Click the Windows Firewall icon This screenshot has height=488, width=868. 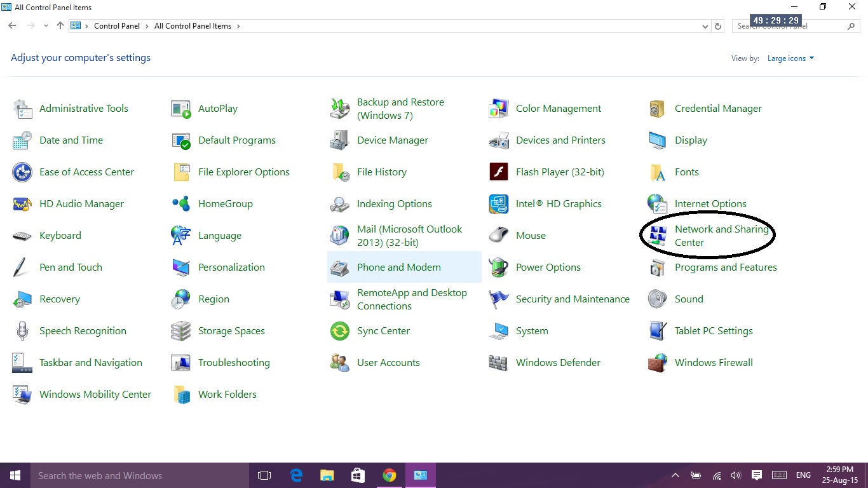658,363
